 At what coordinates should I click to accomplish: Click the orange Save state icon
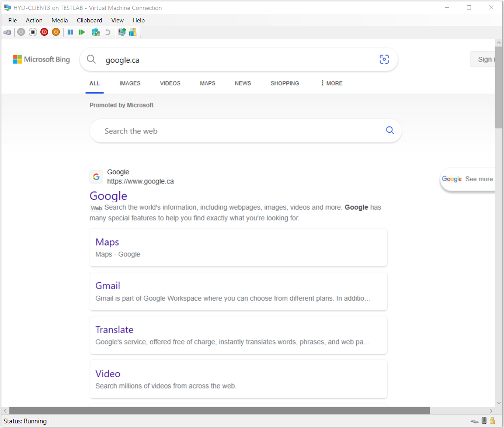pos(56,32)
